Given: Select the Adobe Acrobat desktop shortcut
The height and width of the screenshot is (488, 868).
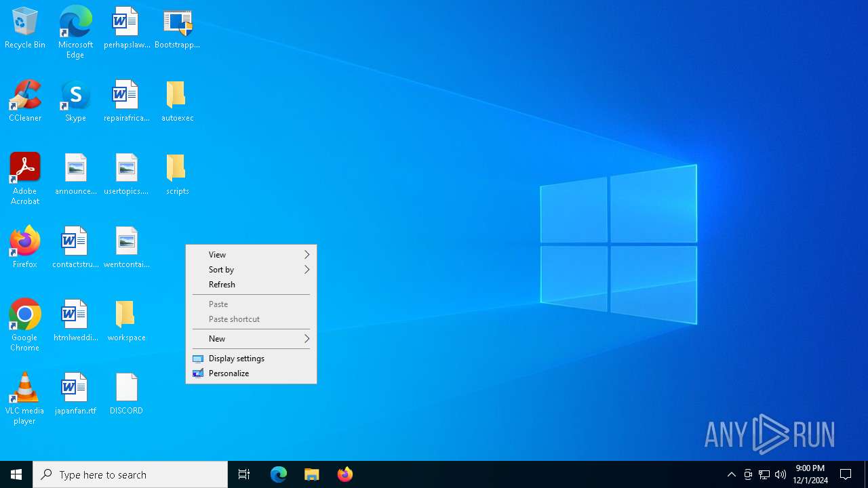Looking at the screenshot, I should [x=25, y=179].
